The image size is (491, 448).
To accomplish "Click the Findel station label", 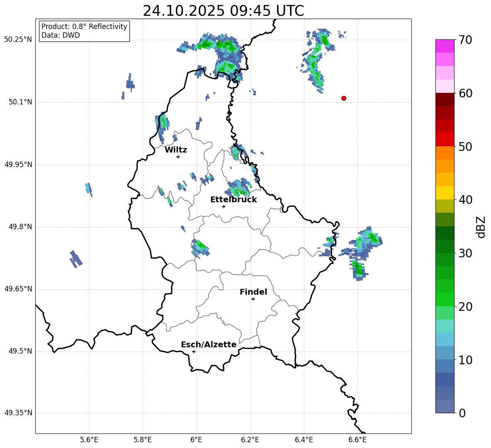I will tap(253, 292).
